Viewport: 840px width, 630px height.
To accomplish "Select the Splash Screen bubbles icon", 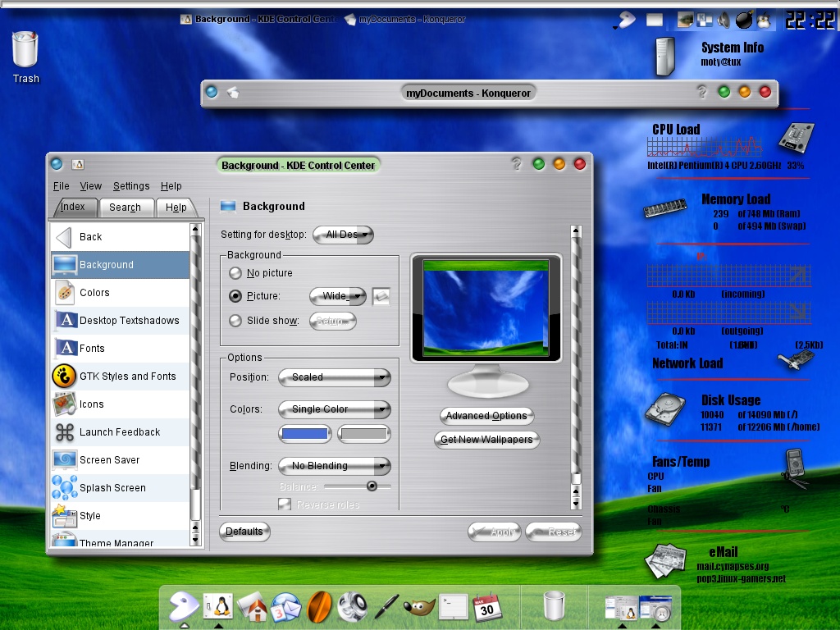I will [65, 487].
